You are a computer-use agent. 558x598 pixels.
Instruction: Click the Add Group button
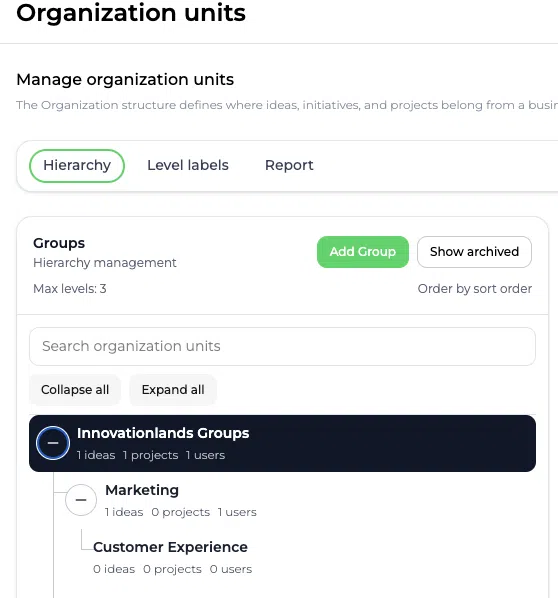363,252
